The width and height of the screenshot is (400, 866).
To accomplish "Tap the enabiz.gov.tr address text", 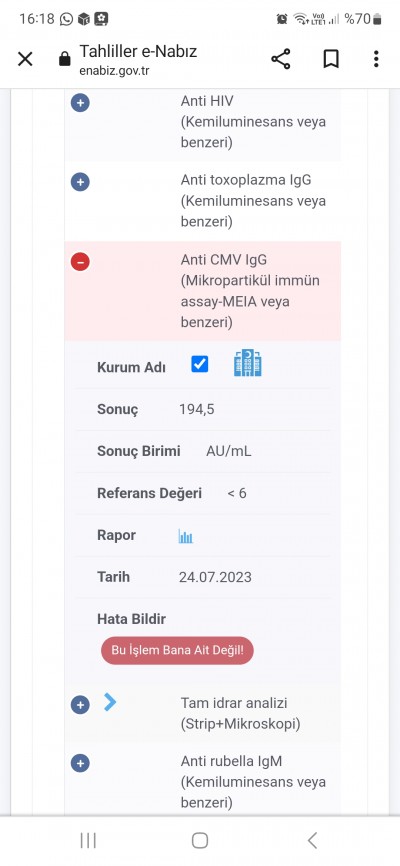I will click(x=114, y=71).
